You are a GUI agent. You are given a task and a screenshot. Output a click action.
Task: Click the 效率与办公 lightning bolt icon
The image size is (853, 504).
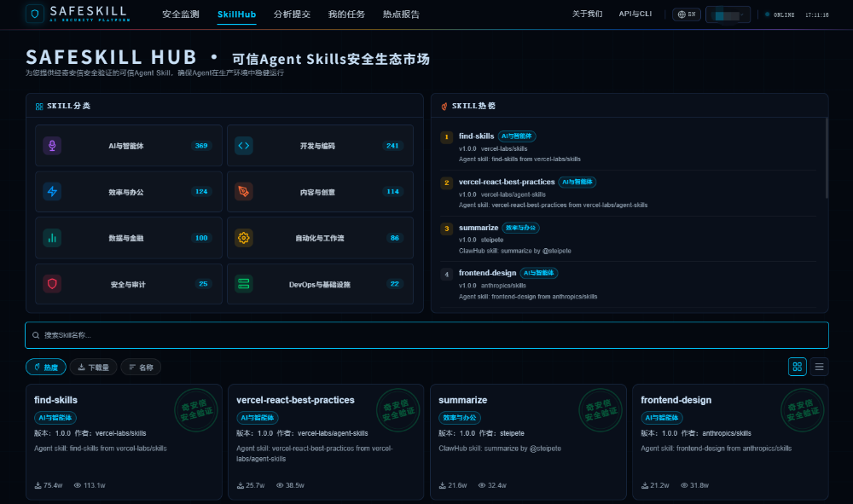(x=52, y=192)
